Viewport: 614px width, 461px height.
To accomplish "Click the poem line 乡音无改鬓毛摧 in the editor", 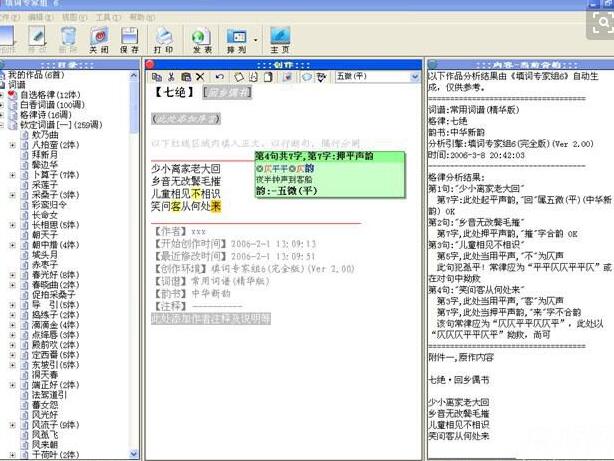I will [x=186, y=181].
